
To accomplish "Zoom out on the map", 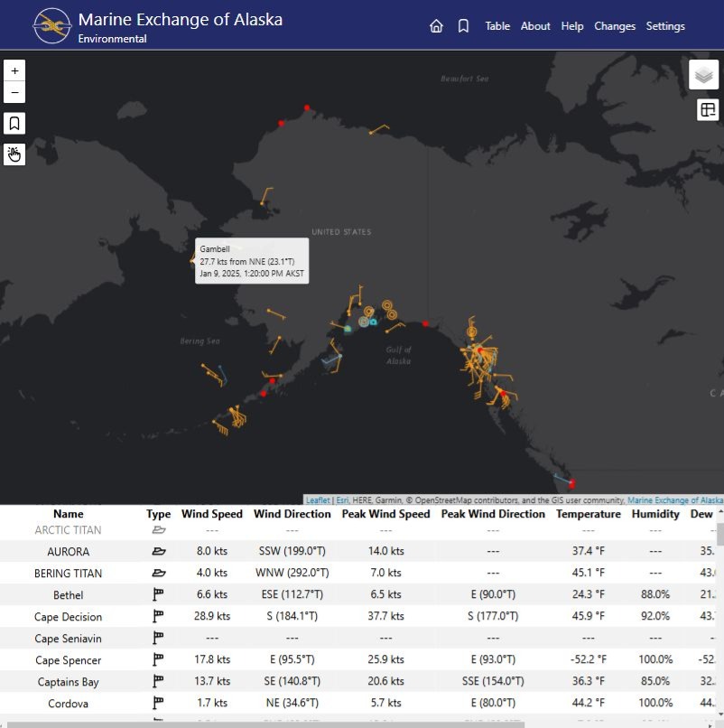I will (14, 92).
